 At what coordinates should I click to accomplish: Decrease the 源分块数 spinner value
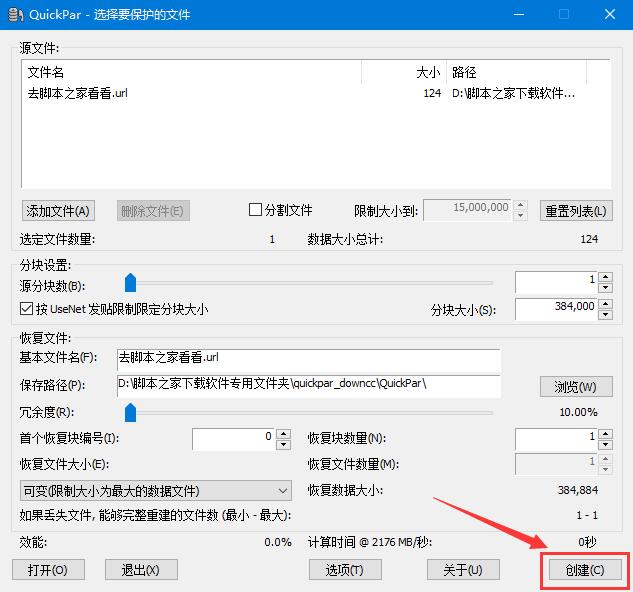(x=605, y=288)
